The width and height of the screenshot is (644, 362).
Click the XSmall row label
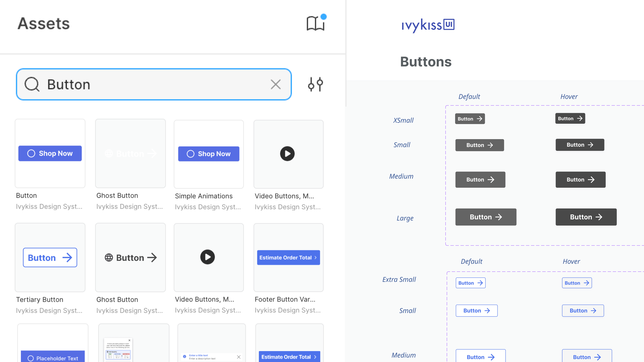403,120
